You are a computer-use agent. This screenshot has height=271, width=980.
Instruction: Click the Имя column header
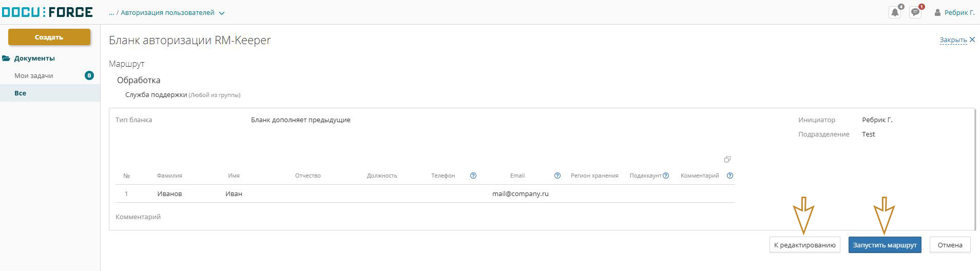pos(234,176)
